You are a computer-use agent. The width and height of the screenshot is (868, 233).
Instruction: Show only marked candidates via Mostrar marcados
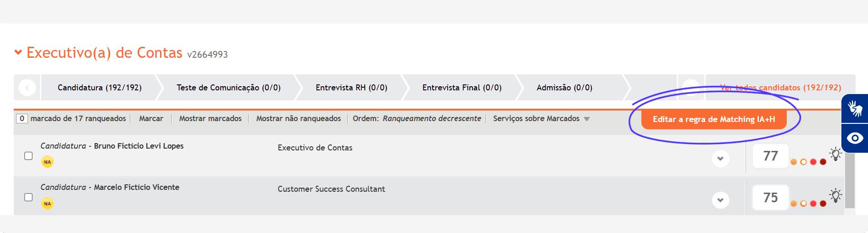click(210, 118)
